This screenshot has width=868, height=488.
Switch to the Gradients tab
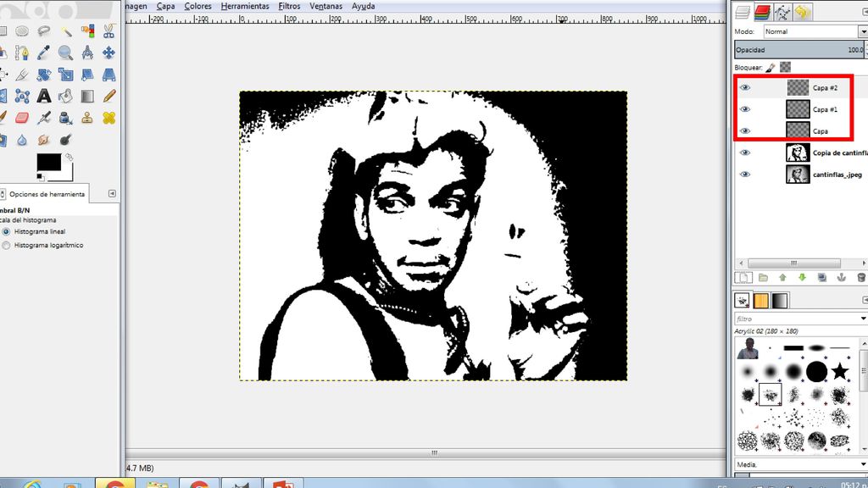tap(780, 301)
